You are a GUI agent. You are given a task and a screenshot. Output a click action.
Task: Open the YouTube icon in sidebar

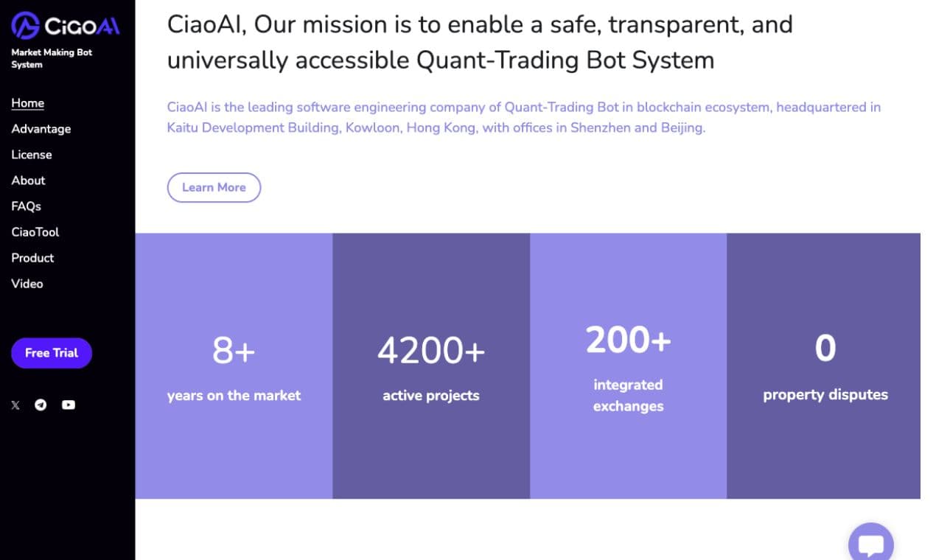point(69,405)
